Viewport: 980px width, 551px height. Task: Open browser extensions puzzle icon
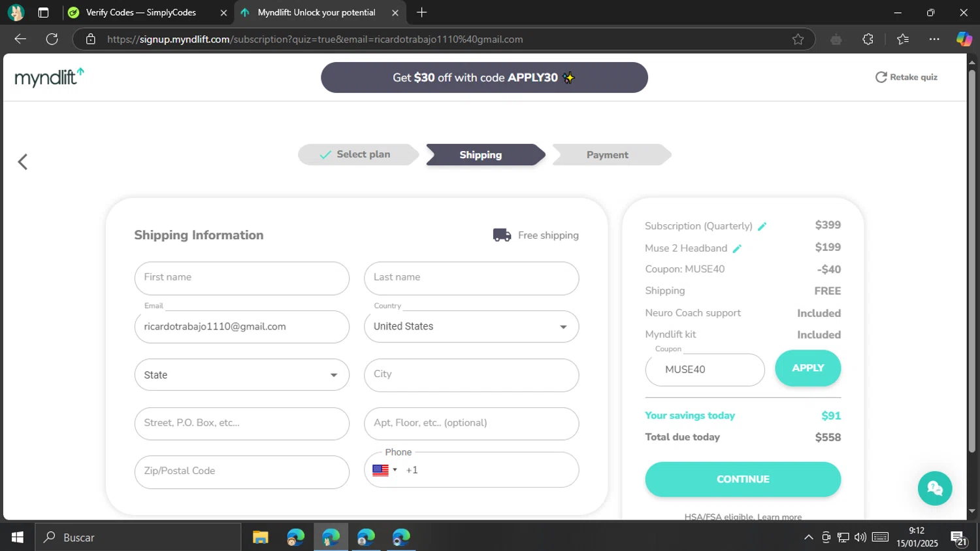pos(868,39)
